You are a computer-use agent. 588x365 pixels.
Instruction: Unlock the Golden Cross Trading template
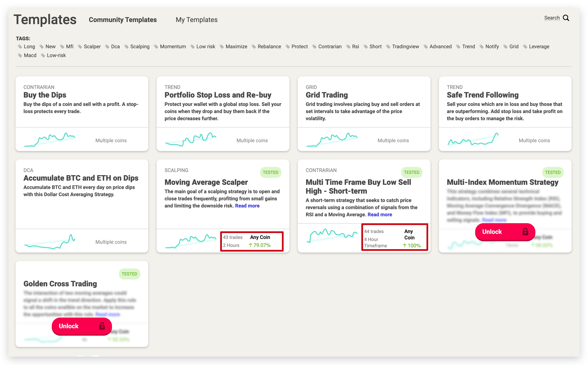pos(82,326)
